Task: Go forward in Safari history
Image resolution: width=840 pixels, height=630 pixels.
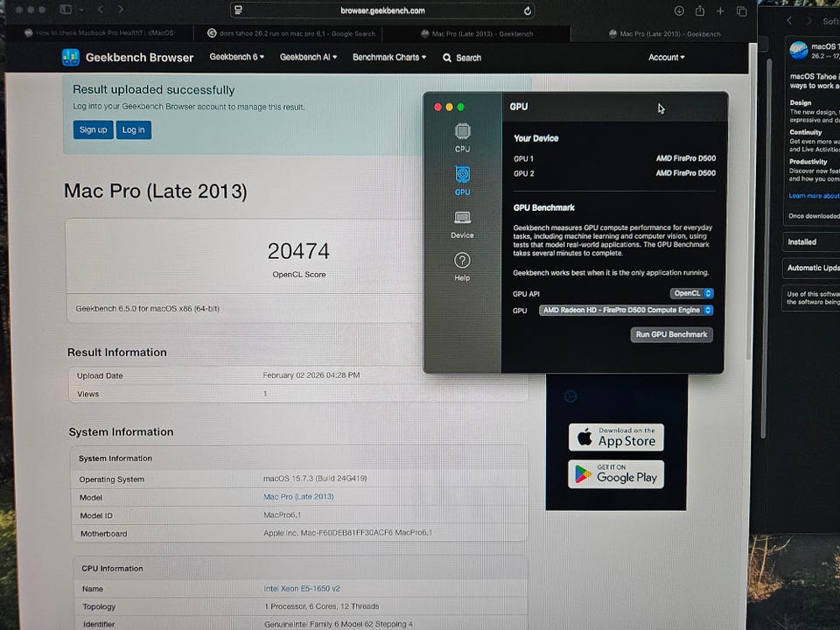Action: coord(121,9)
